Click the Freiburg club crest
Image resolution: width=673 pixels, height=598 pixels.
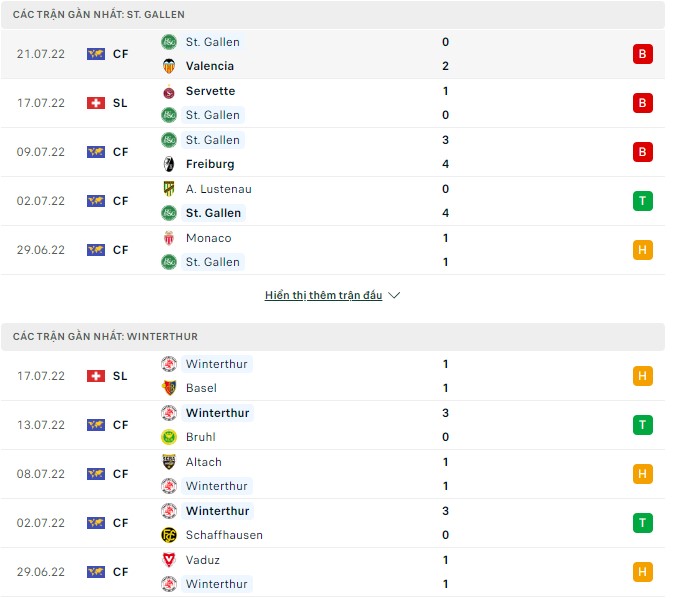pyautogui.click(x=169, y=164)
